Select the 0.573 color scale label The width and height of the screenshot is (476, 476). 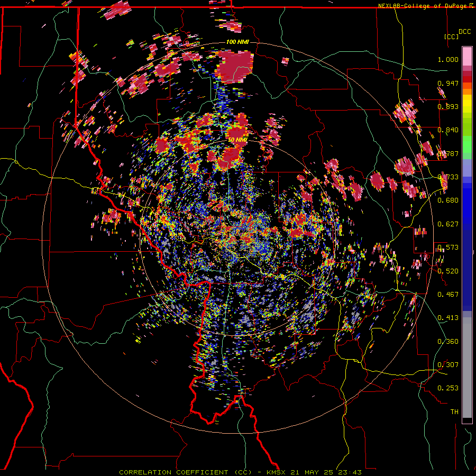(x=448, y=248)
